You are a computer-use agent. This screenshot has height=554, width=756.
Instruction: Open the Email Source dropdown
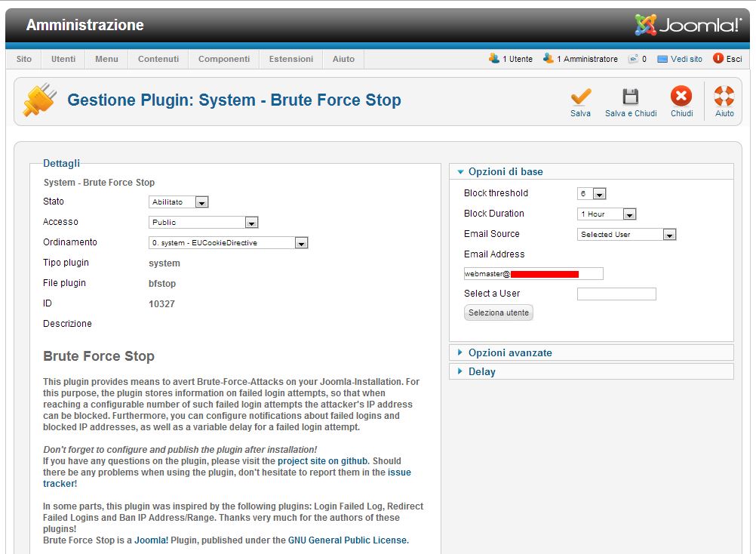pos(626,234)
